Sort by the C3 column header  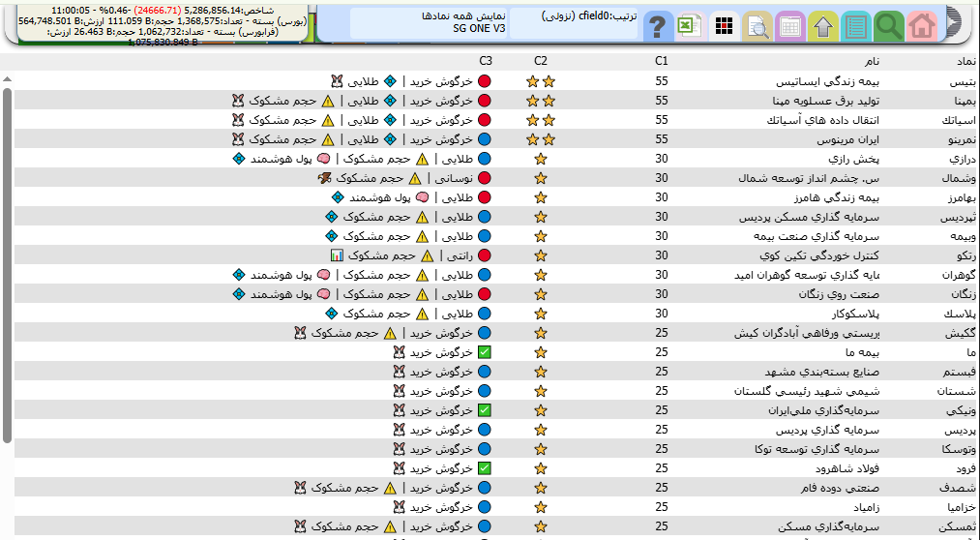tap(486, 61)
